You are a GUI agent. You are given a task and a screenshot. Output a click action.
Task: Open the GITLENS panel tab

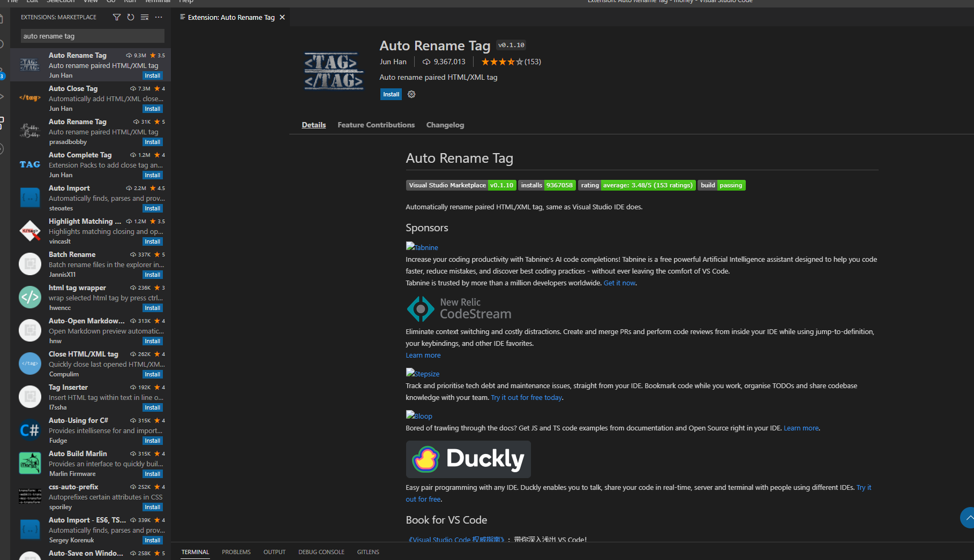coord(368,552)
